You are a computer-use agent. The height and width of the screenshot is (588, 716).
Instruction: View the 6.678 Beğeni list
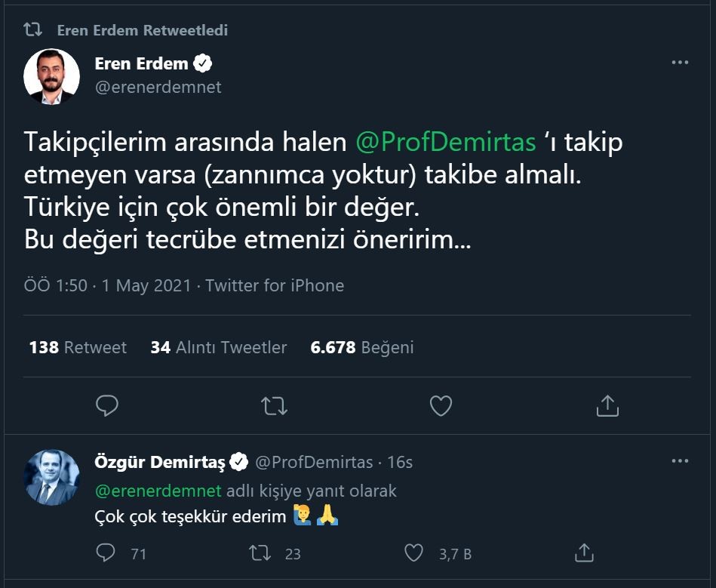(362, 347)
